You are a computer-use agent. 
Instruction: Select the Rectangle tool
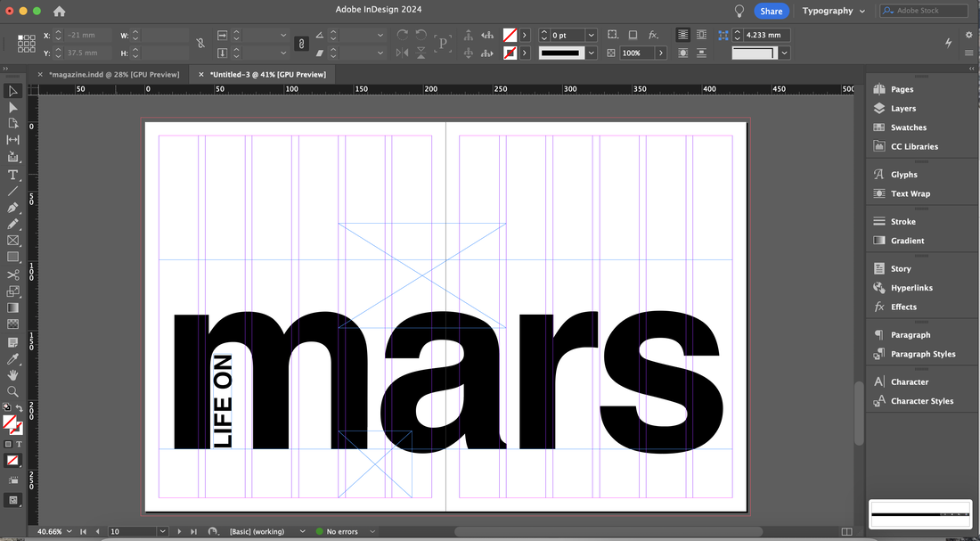point(12,257)
